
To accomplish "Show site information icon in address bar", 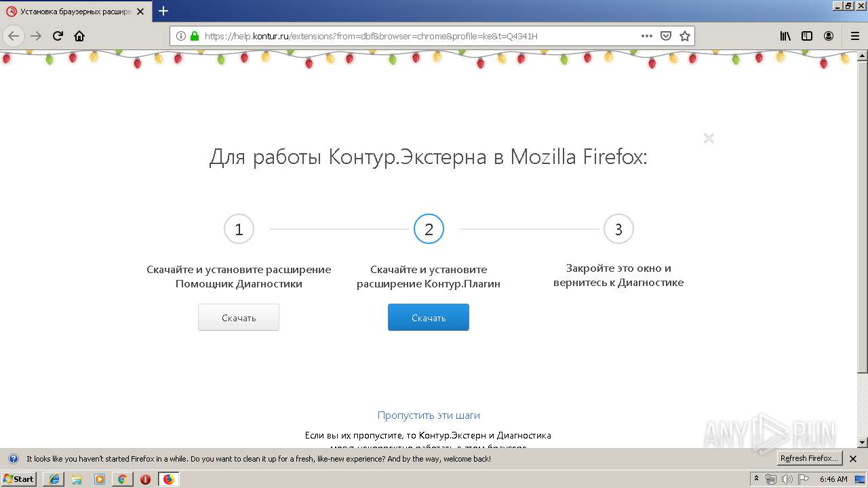I will click(181, 36).
